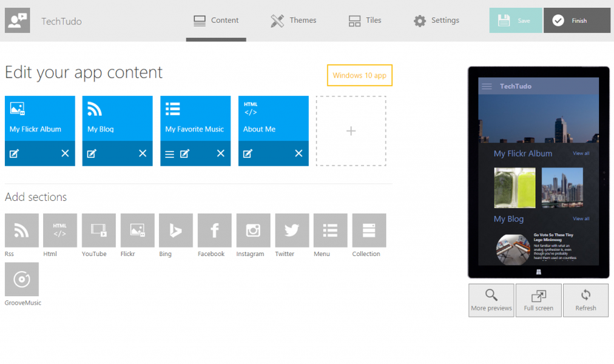Add a Menu section
614x364 pixels.
(x=330, y=230)
